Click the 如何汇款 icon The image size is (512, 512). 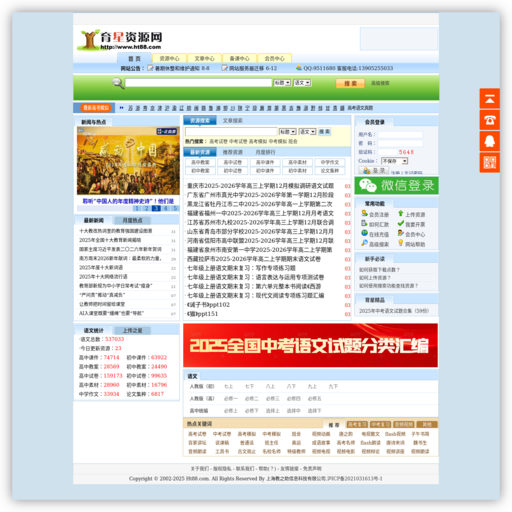pyautogui.click(x=364, y=223)
